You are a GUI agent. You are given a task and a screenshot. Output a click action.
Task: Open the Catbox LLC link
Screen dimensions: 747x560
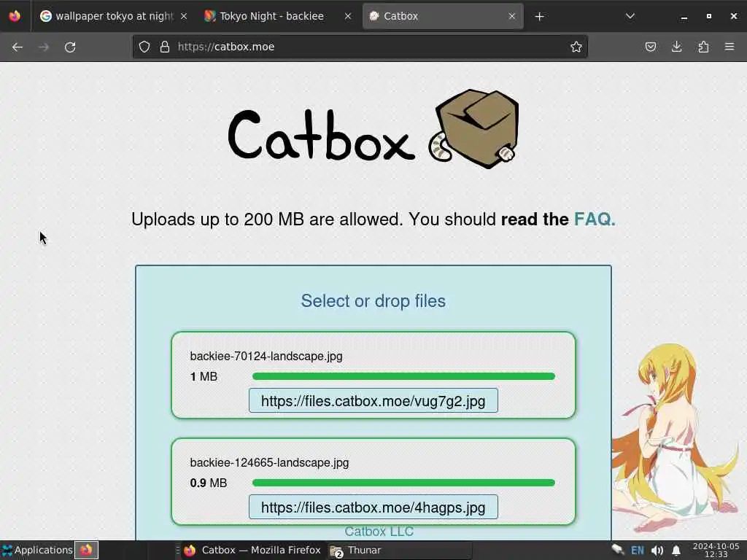pos(379,532)
